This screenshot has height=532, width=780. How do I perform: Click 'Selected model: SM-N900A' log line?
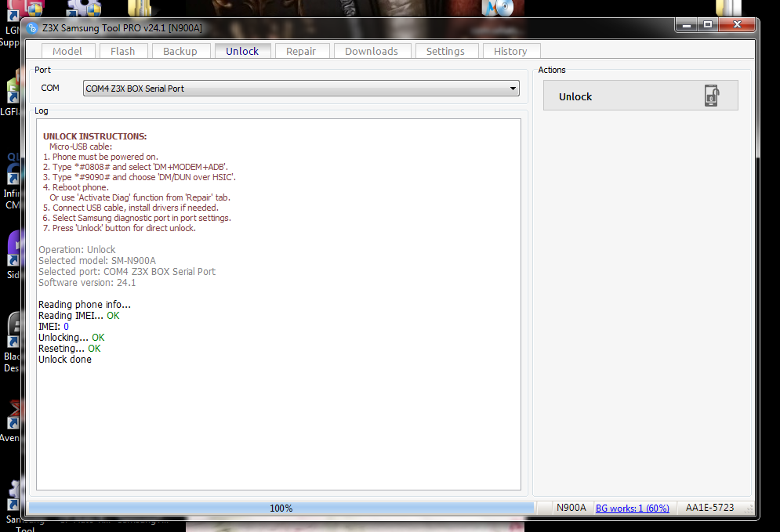pos(97,261)
